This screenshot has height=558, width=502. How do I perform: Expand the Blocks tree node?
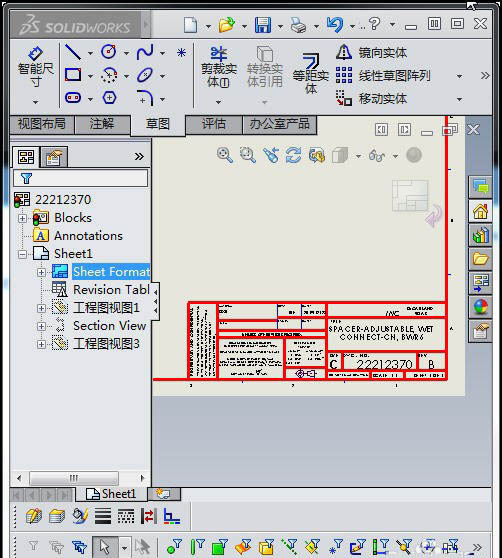[22, 218]
